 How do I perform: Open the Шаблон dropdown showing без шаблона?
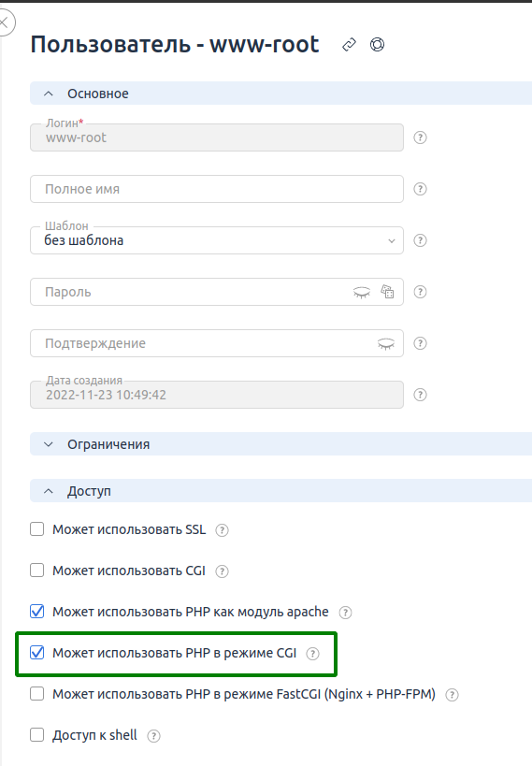click(217, 240)
